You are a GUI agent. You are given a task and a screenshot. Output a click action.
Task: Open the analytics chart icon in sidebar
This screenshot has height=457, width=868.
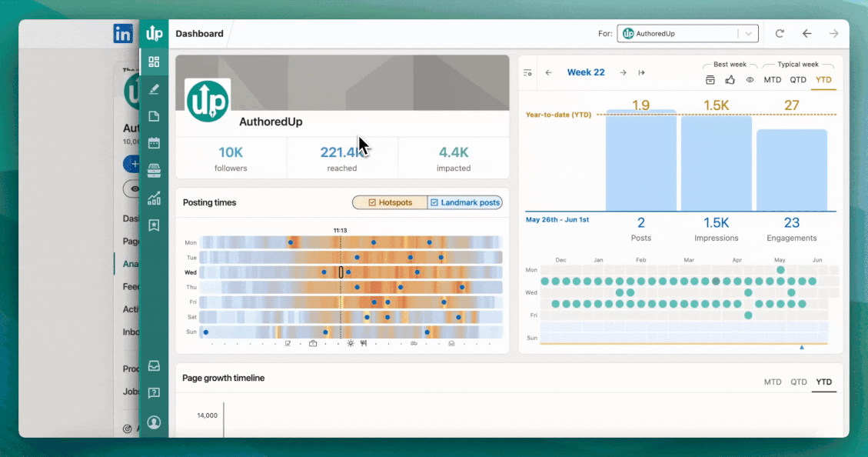coord(154,198)
